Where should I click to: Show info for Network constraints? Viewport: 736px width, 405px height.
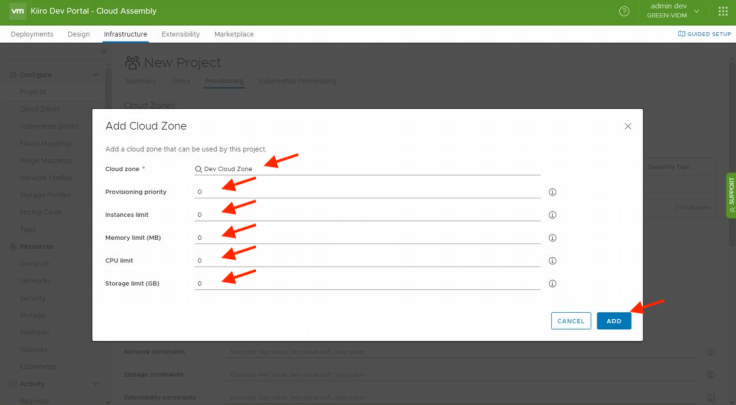(x=711, y=352)
